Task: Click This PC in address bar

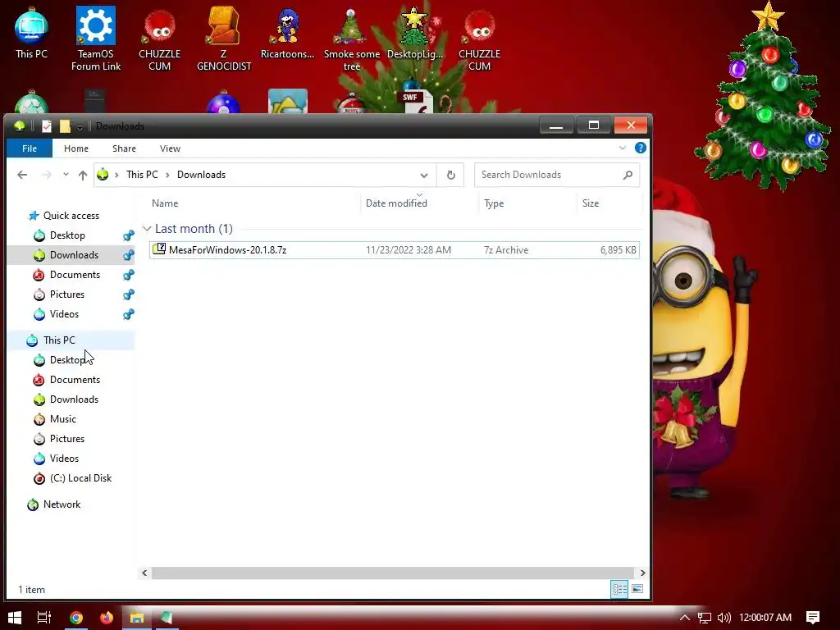Action: (x=142, y=175)
